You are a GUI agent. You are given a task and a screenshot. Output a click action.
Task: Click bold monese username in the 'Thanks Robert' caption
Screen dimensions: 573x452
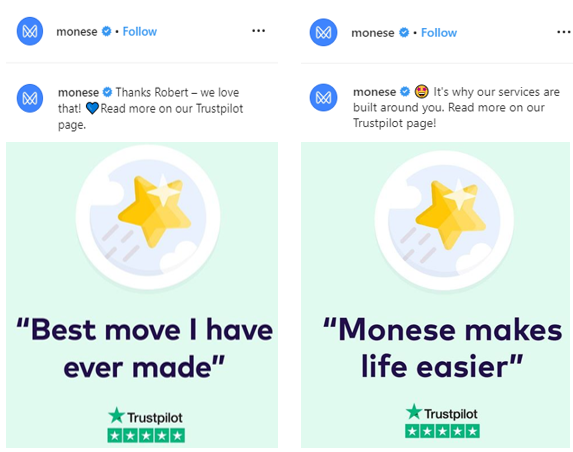(78, 92)
